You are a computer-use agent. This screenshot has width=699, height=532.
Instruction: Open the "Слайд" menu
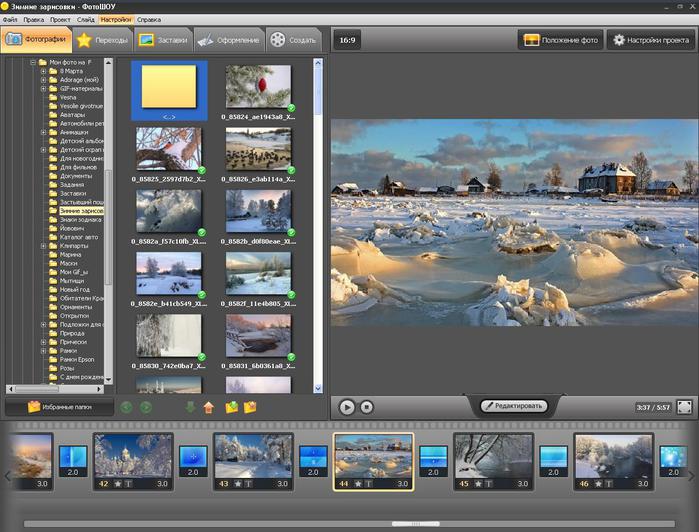coord(85,19)
